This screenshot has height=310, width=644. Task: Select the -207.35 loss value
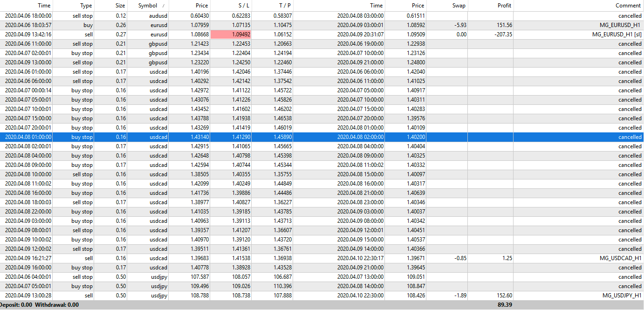tap(503, 34)
